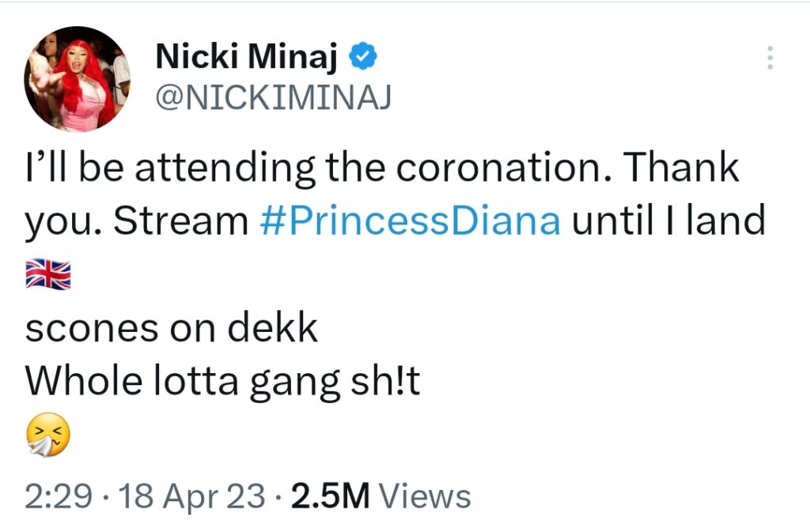Click the words until I land
Screen dimensions: 810x532
pos(668,222)
